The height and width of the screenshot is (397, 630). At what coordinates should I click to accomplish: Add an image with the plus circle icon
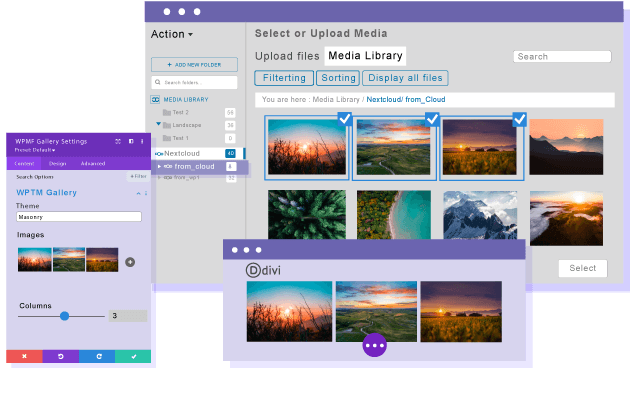(130, 262)
